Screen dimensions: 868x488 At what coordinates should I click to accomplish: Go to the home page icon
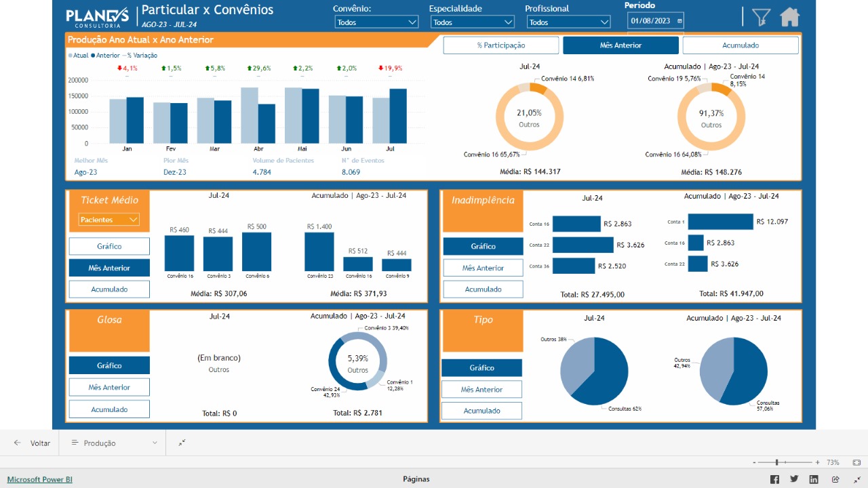coord(790,17)
